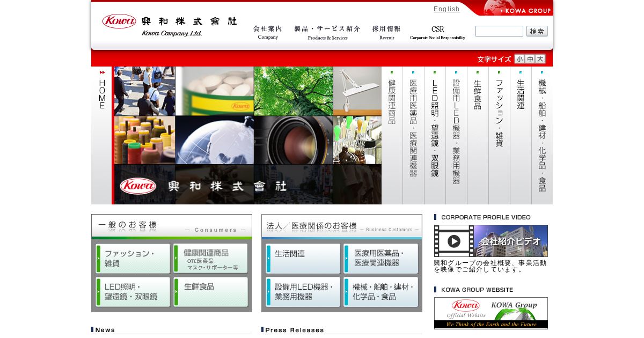The height and width of the screenshot is (338, 644).
Task: Open consumer 健康関連商品 button
Action: tap(210, 259)
